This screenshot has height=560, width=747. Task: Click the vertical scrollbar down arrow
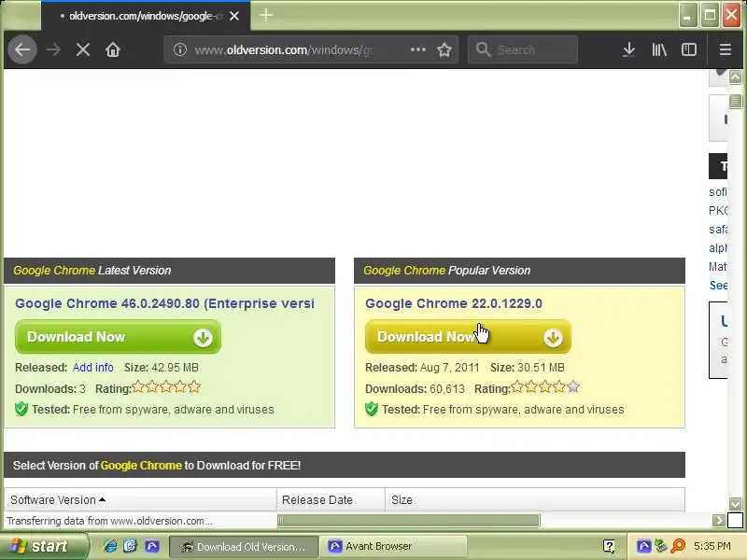click(x=735, y=504)
